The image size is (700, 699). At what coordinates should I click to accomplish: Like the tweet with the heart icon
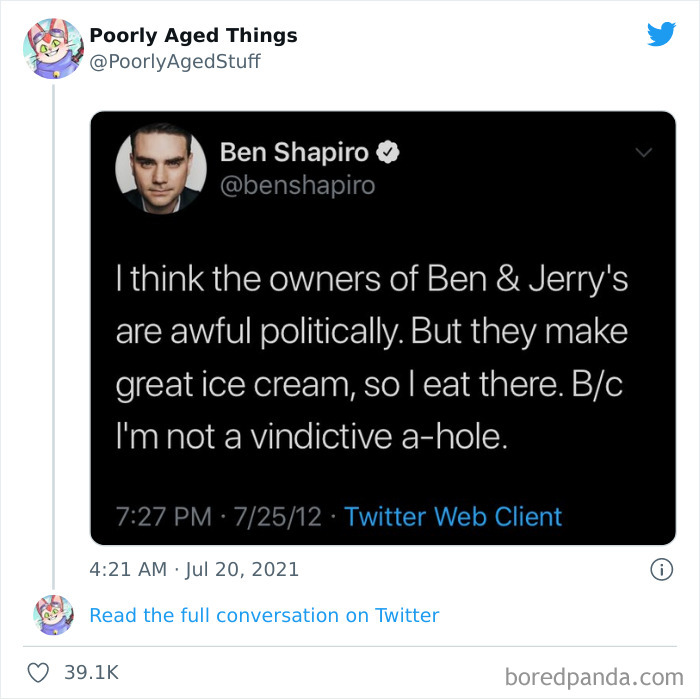coord(38,674)
